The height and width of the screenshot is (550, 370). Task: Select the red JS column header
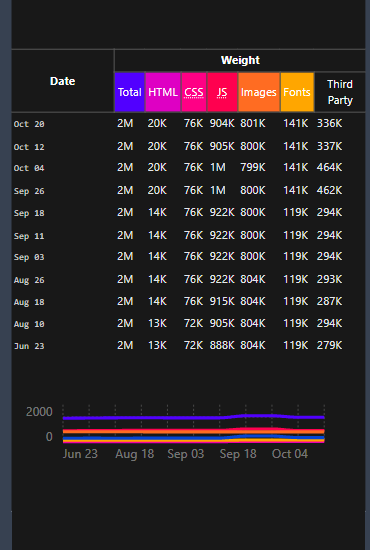point(222,92)
